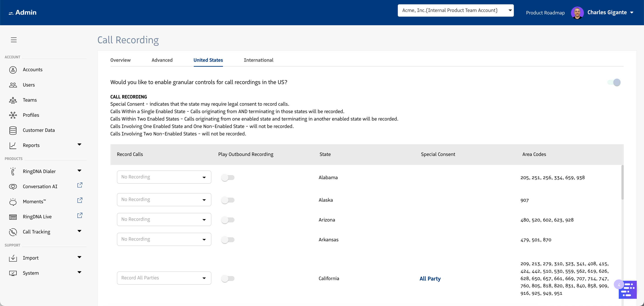
Task: Click the Profiles network icon
Action: tap(13, 115)
